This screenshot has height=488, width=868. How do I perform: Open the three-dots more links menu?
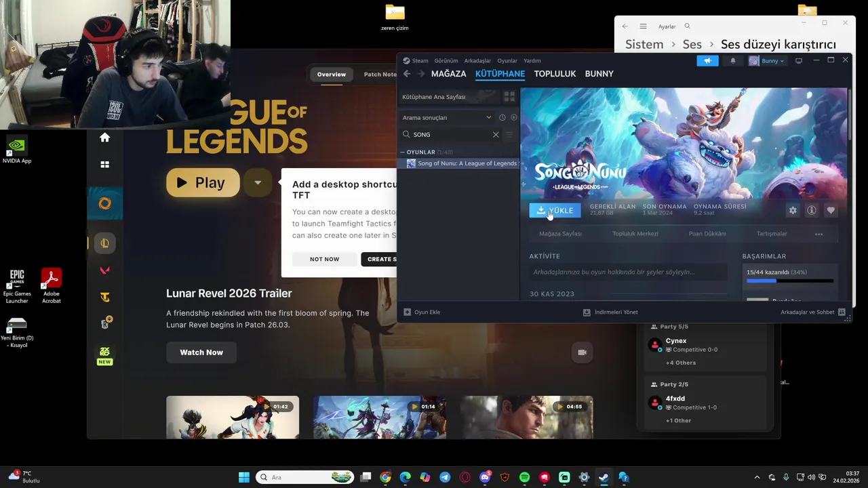818,234
